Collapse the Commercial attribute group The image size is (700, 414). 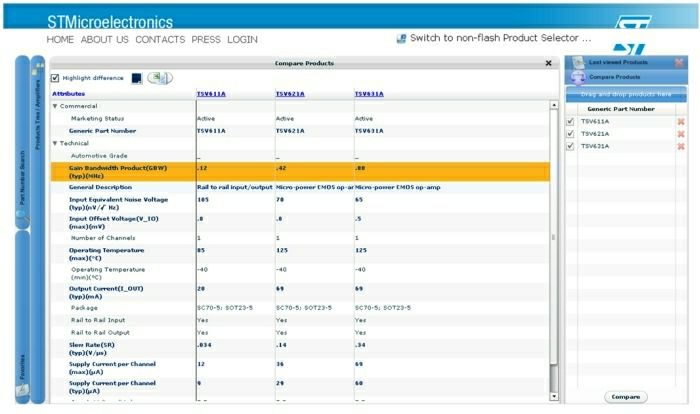click(x=55, y=106)
